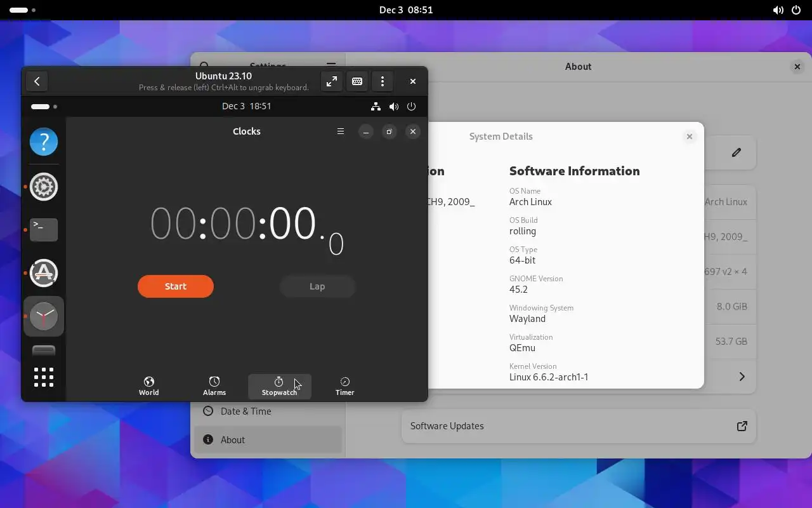Image resolution: width=812 pixels, height=508 pixels.
Task: Click the host volume icon
Action: [778, 10]
